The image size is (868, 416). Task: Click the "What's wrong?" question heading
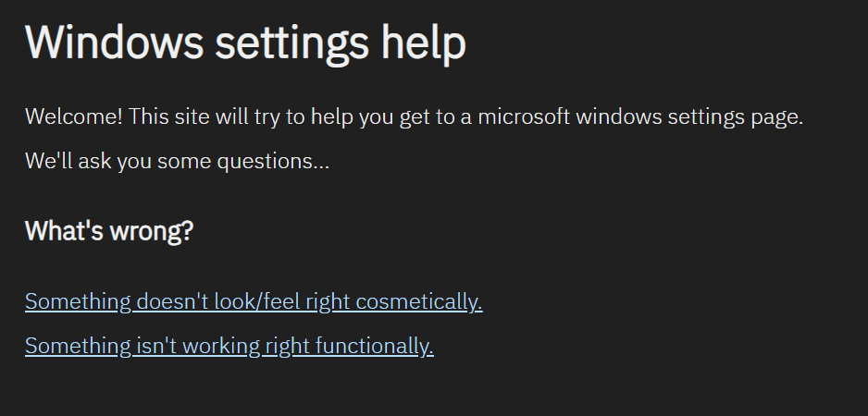tap(109, 230)
